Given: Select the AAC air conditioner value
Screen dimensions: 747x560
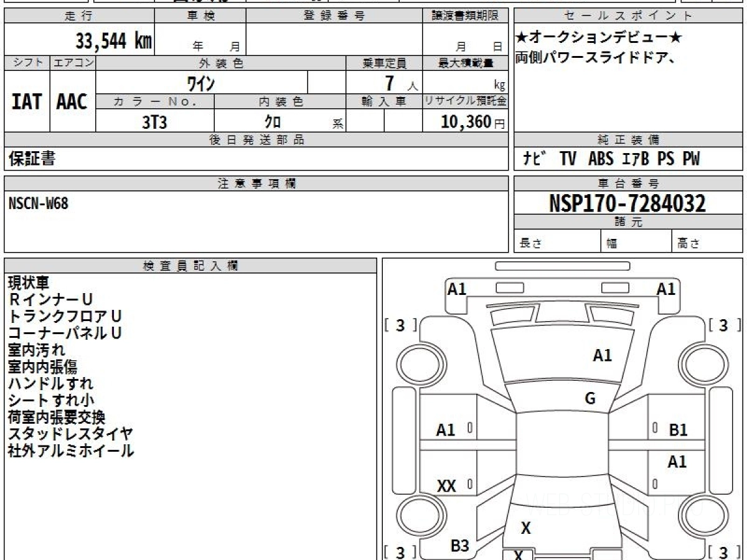Looking at the screenshot, I should [72, 101].
